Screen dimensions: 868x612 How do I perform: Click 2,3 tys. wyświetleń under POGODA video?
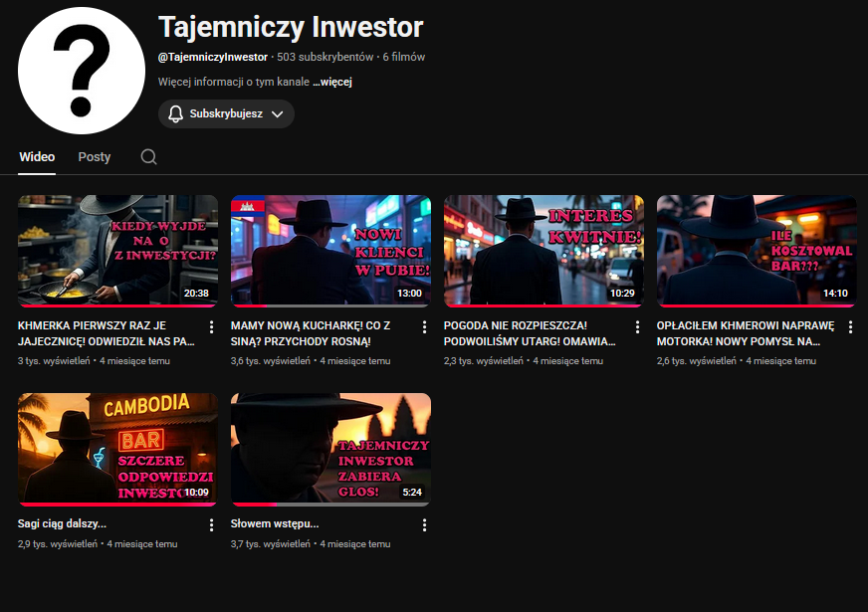483,361
